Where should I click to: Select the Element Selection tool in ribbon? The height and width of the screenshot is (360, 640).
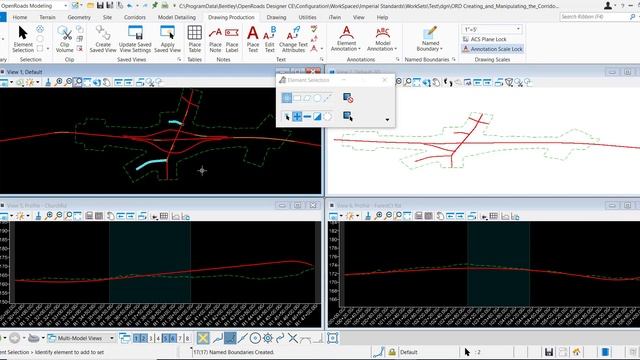23,39
